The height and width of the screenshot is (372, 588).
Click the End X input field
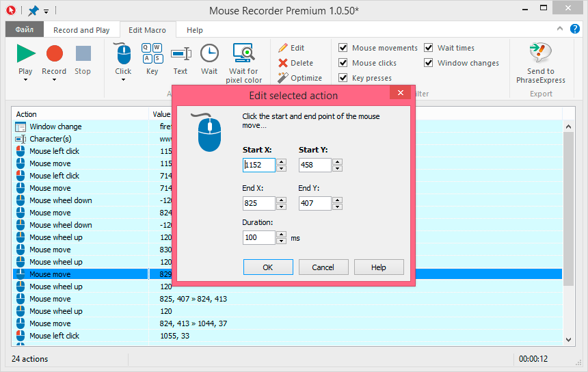click(x=259, y=203)
